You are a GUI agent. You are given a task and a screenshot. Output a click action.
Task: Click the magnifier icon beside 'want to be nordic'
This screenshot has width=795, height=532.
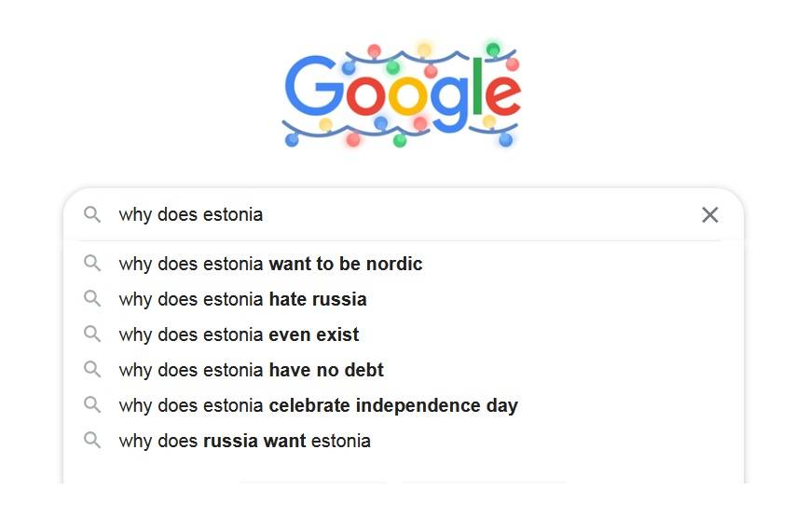92,264
